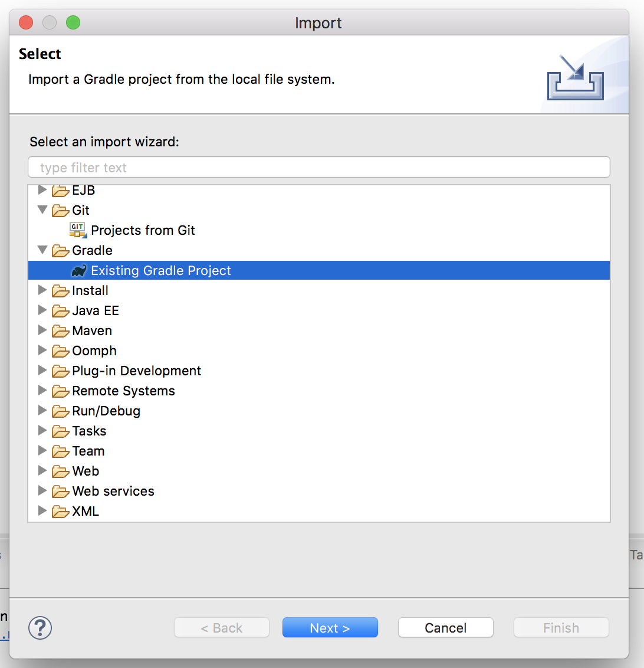
Task: Select the Team wizard category
Action: (x=88, y=451)
